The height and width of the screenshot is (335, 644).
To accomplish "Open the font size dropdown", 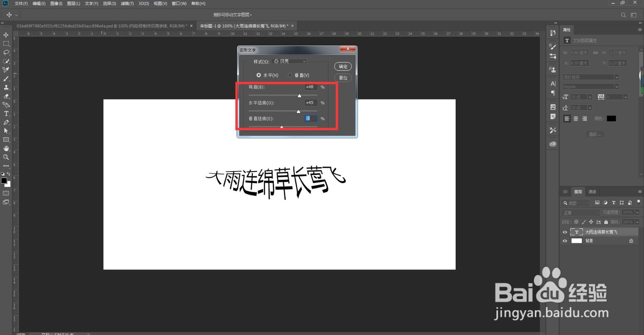I will (x=590, y=97).
